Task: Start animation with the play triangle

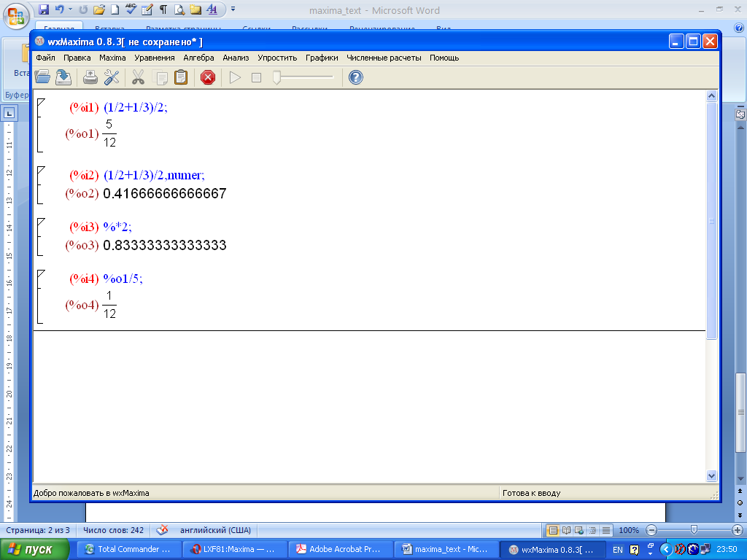Action: (235, 77)
